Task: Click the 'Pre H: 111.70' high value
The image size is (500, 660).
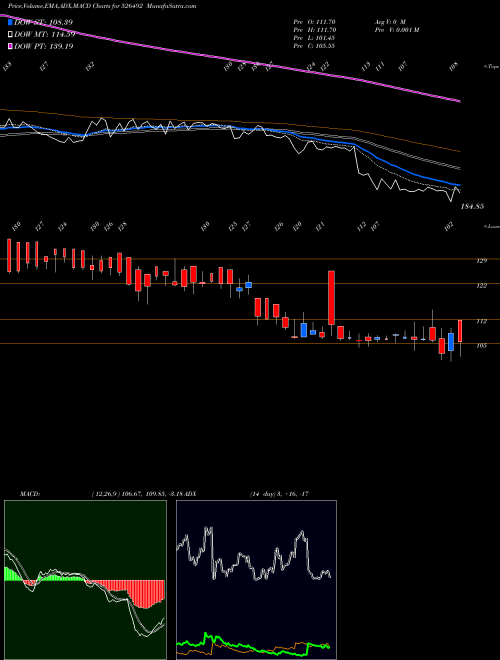Action: click(314, 30)
